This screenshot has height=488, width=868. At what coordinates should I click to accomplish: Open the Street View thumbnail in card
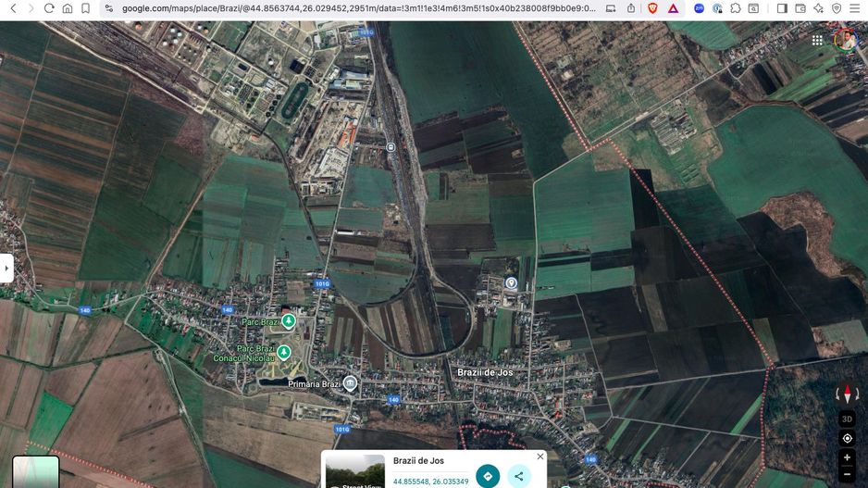[354, 471]
